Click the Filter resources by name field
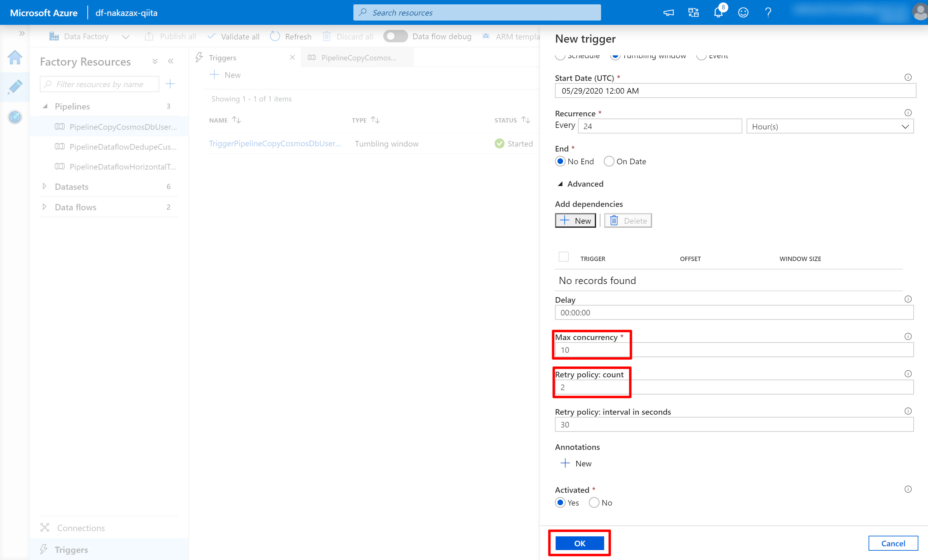928x560 pixels. [100, 84]
